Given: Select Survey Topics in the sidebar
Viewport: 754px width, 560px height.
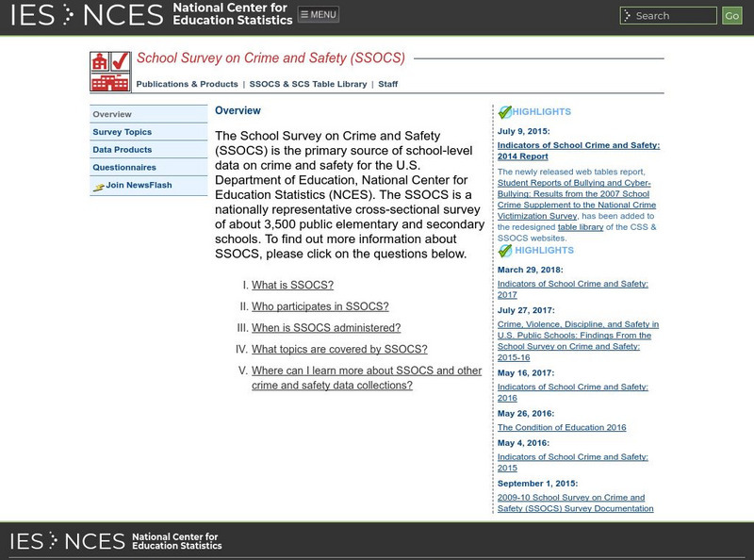Looking at the screenshot, I should pos(149,132).
